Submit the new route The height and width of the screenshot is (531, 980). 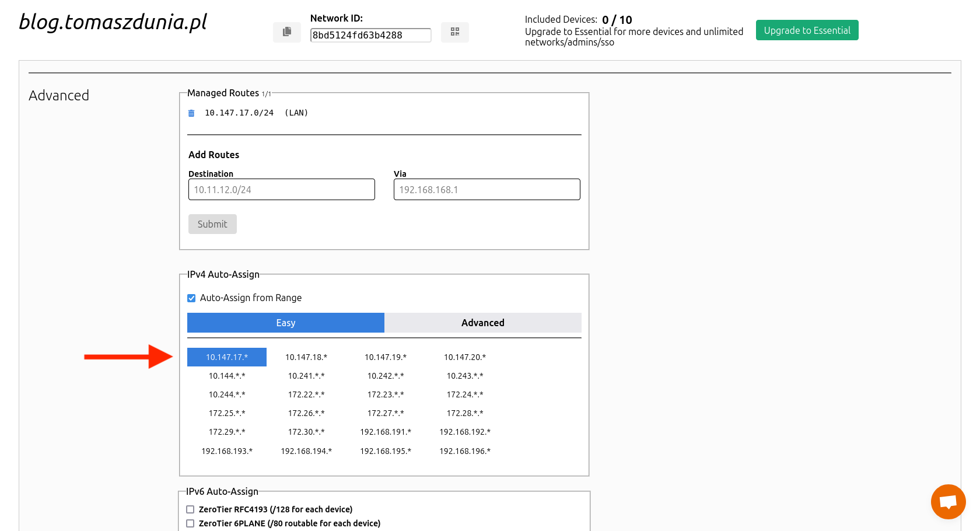(x=212, y=224)
